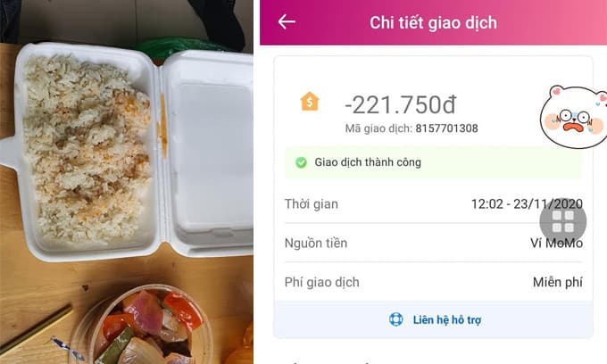The height and width of the screenshot is (364, 607).
Task: Open the floating grid assistive button
Action: pos(563,221)
